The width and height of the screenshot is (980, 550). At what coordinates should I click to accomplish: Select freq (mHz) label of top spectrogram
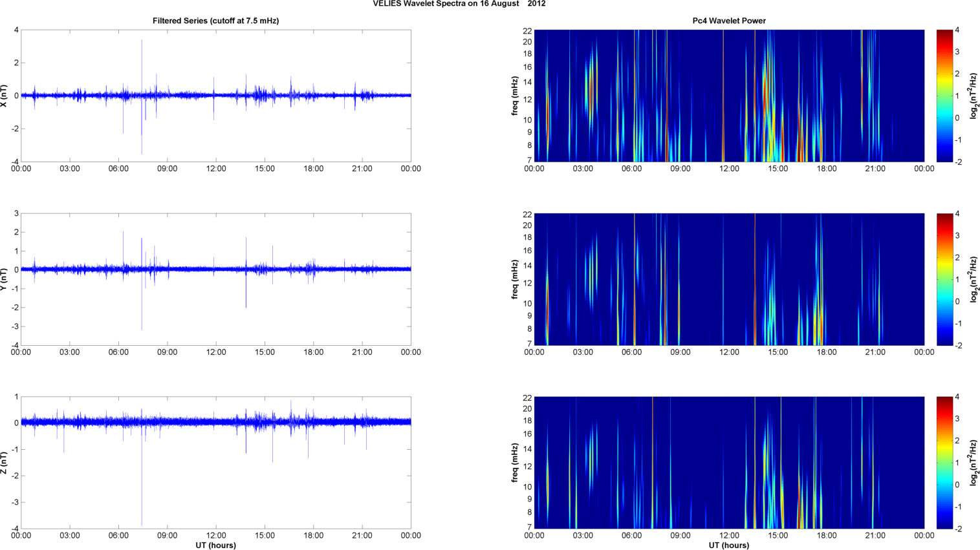(x=515, y=96)
